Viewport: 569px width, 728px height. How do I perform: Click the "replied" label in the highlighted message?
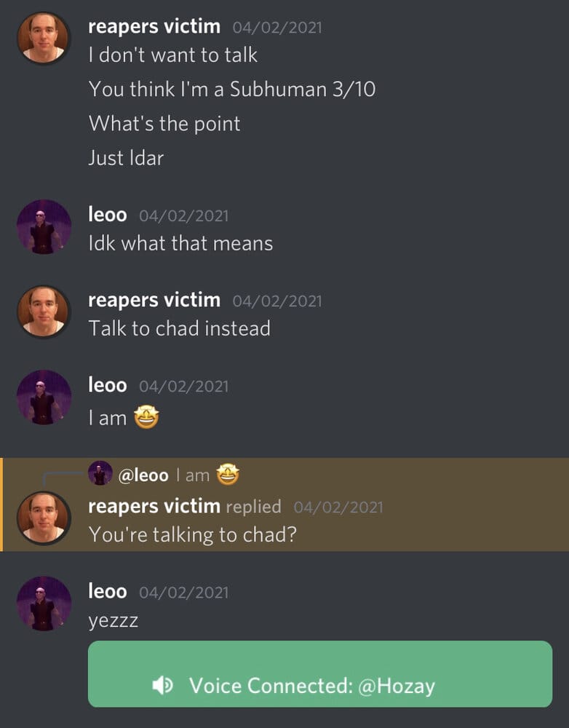253,506
